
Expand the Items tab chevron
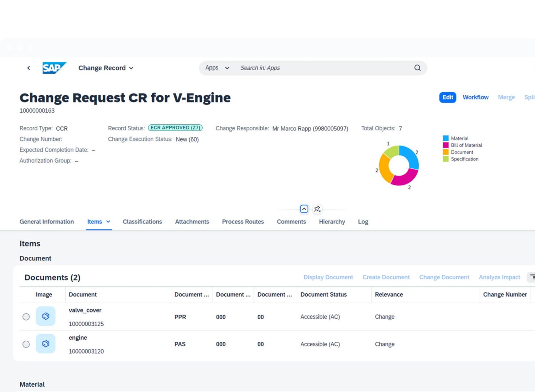click(108, 222)
